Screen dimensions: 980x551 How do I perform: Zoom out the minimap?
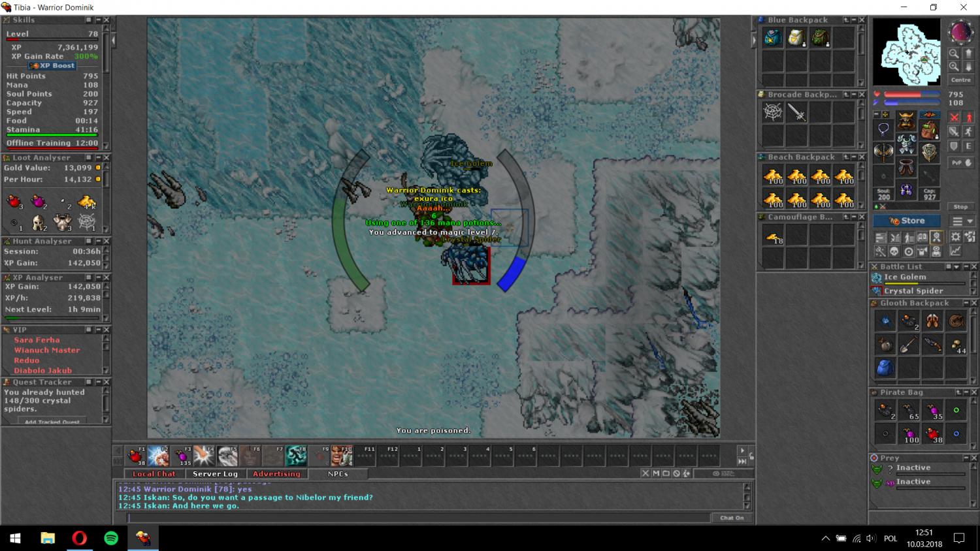click(954, 54)
